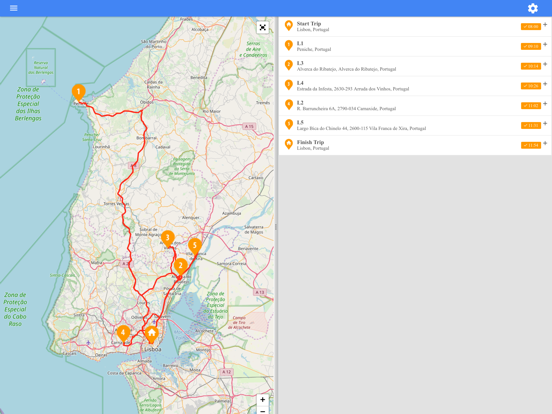Expand the Start Trip row plus icon
Viewport: 552px width, 414px height.
[x=545, y=25]
